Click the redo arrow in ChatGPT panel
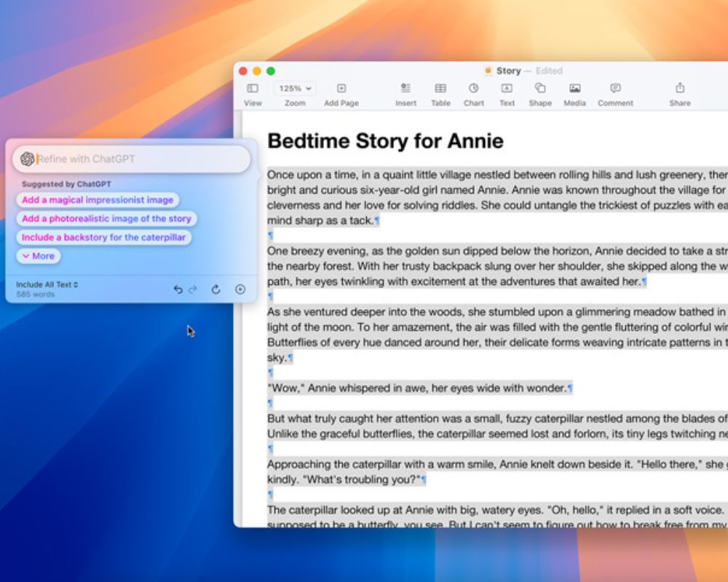Image resolution: width=728 pixels, height=582 pixels. (x=193, y=290)
